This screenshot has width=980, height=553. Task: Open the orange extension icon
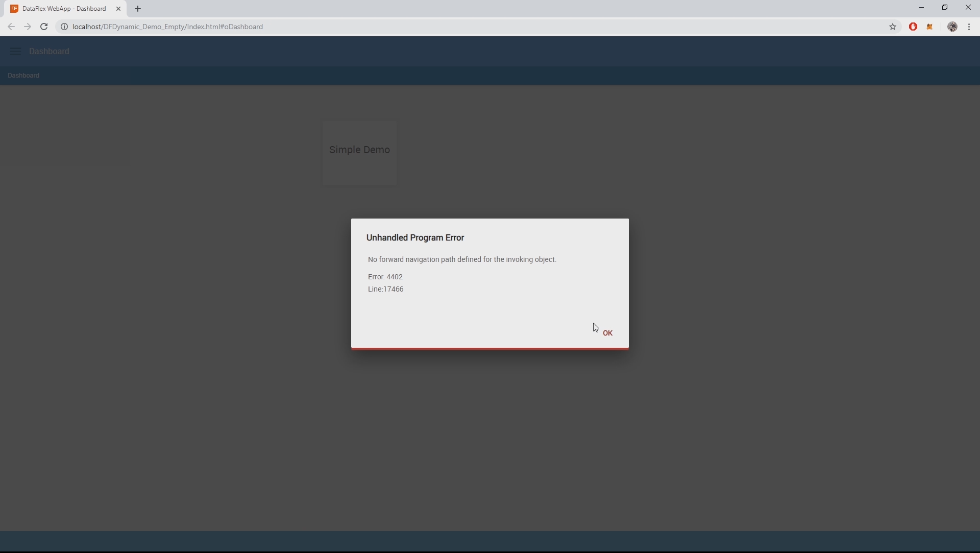click(929, 27)
